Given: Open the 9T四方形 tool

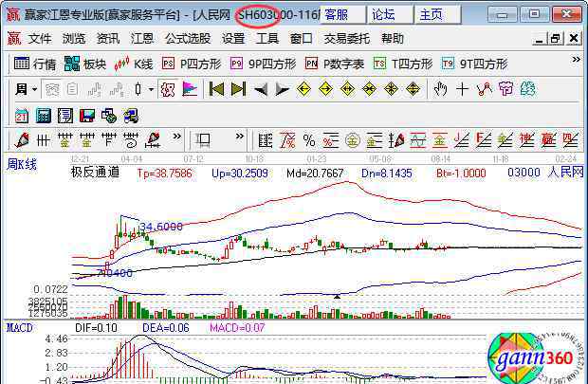Looking at the screenshot, I should coord(474,64).
